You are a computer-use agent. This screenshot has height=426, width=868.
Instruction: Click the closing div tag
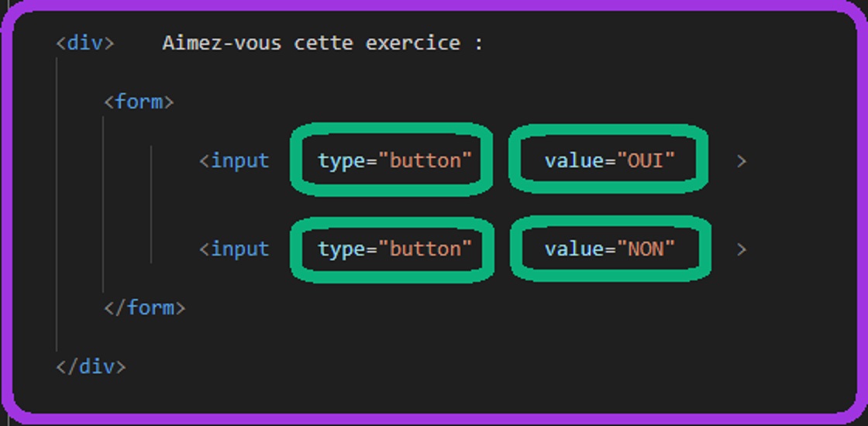pos(91,366)
